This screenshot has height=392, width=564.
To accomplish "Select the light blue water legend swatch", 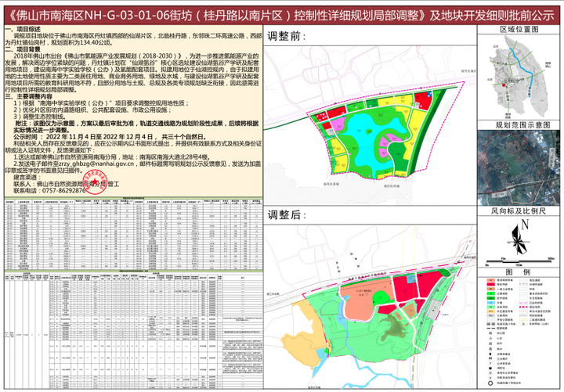I will (x=490, y=303).
